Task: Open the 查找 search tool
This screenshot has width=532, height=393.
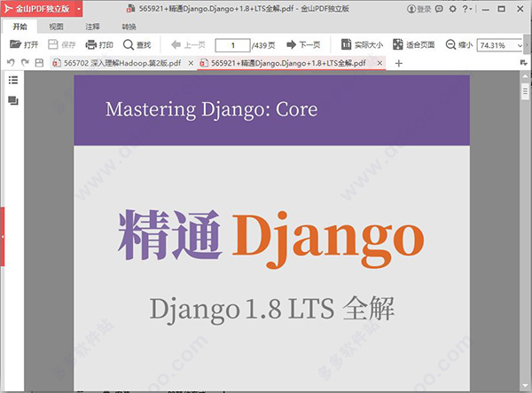Action: [x=137, y=44]
